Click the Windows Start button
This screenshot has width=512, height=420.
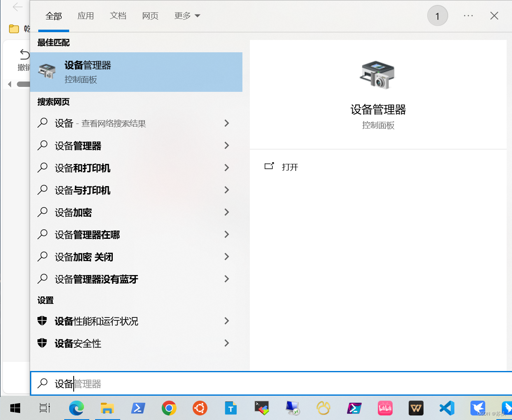pos(15,408)
